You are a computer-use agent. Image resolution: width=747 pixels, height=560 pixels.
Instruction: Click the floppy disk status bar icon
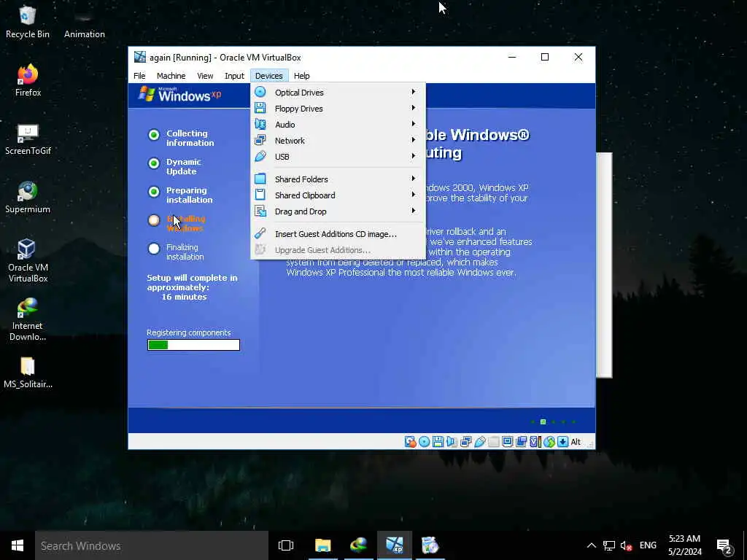pyautogui.click(x=438, y=442)
